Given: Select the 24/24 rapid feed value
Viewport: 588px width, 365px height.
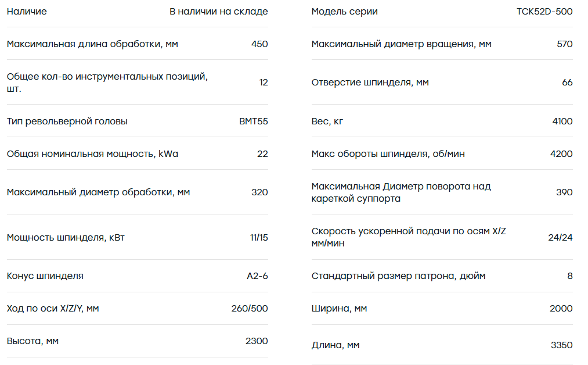Looking at the screenshot, I should (560, 237).
